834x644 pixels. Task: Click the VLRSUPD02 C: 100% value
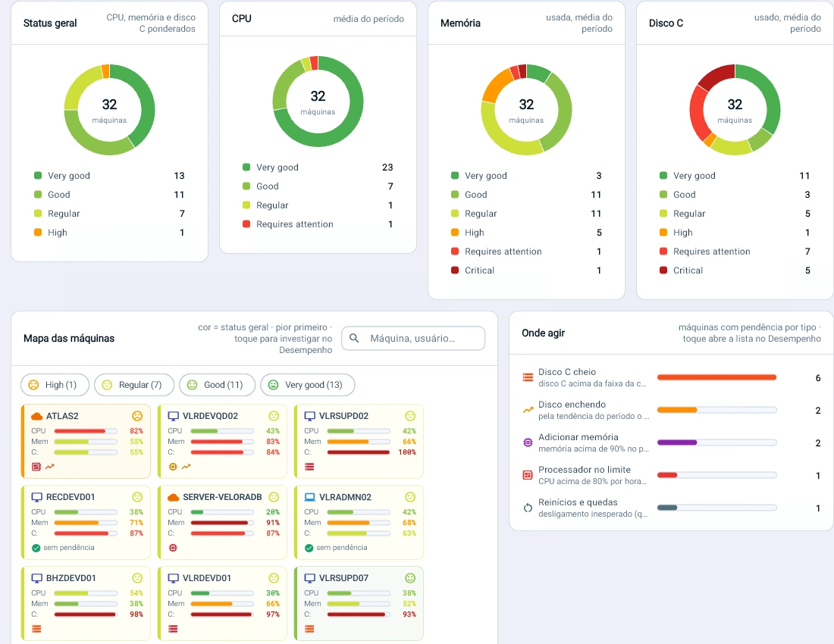[407, 452]
